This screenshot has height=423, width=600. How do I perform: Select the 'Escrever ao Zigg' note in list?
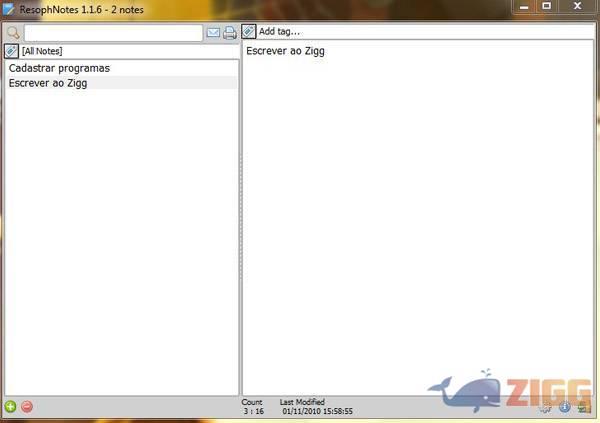48,83
